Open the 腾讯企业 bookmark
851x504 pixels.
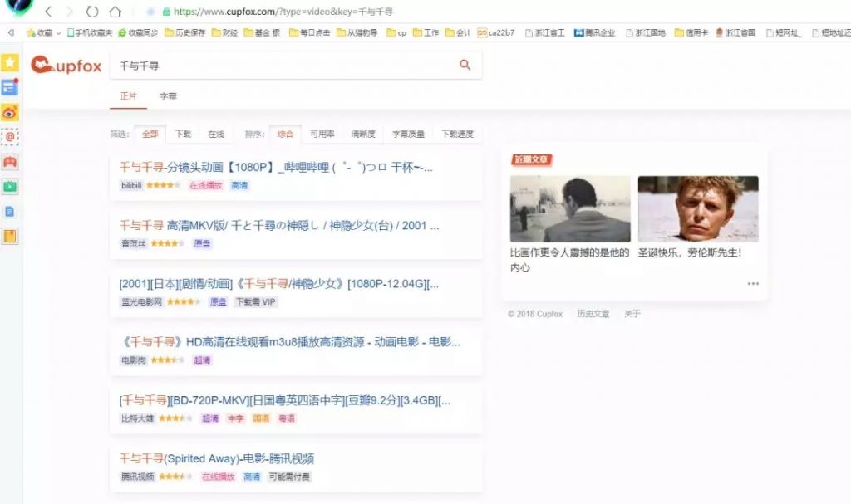[x=595, y=32]
